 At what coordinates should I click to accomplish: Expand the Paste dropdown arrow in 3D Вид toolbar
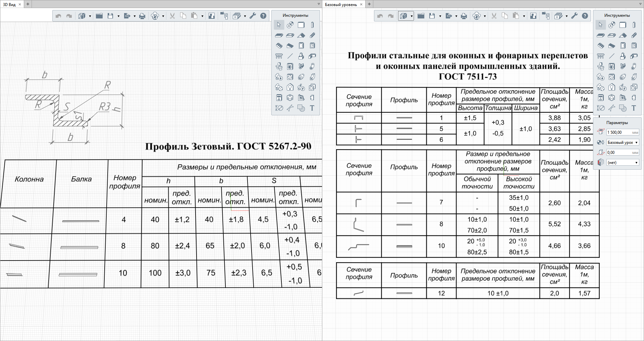[x=202, y=16]
